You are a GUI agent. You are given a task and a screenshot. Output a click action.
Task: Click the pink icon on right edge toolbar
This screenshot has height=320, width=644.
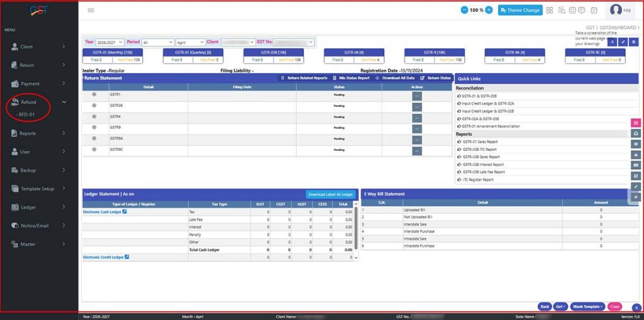pyautogui.click(x=636, y=123)
